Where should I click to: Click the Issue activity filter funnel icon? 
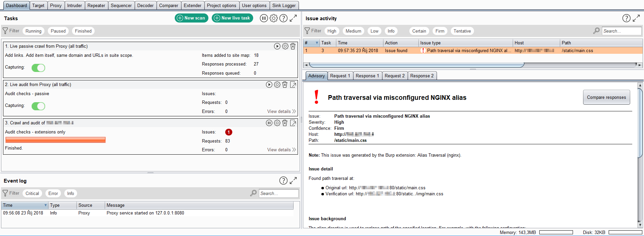(307, 31)
